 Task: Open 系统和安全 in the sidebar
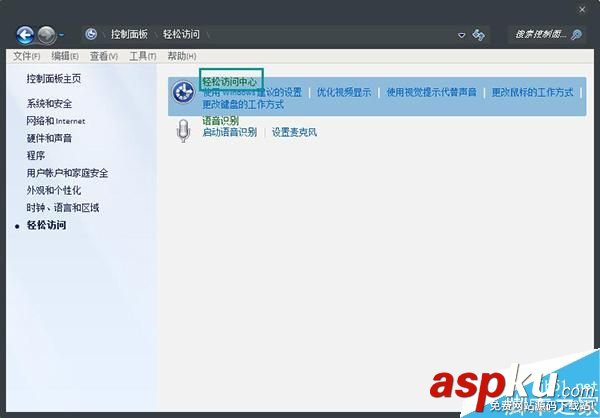[x=49, y=104]
